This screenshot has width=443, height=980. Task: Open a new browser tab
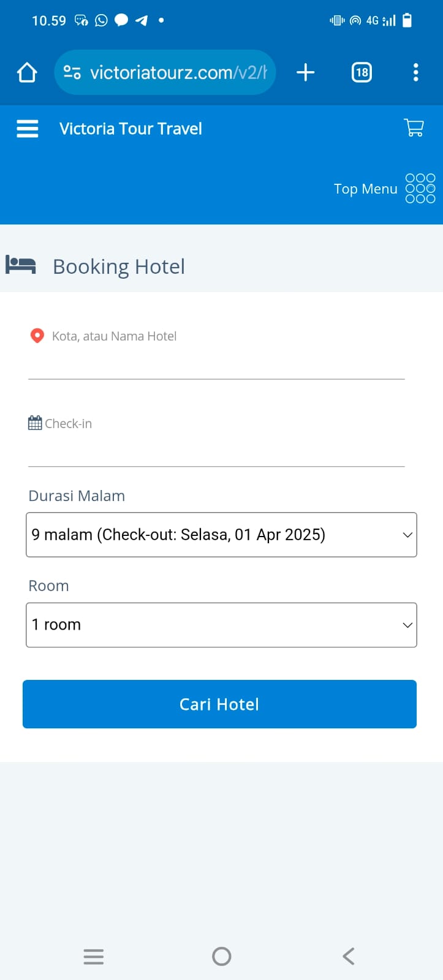tap(305, 73)
